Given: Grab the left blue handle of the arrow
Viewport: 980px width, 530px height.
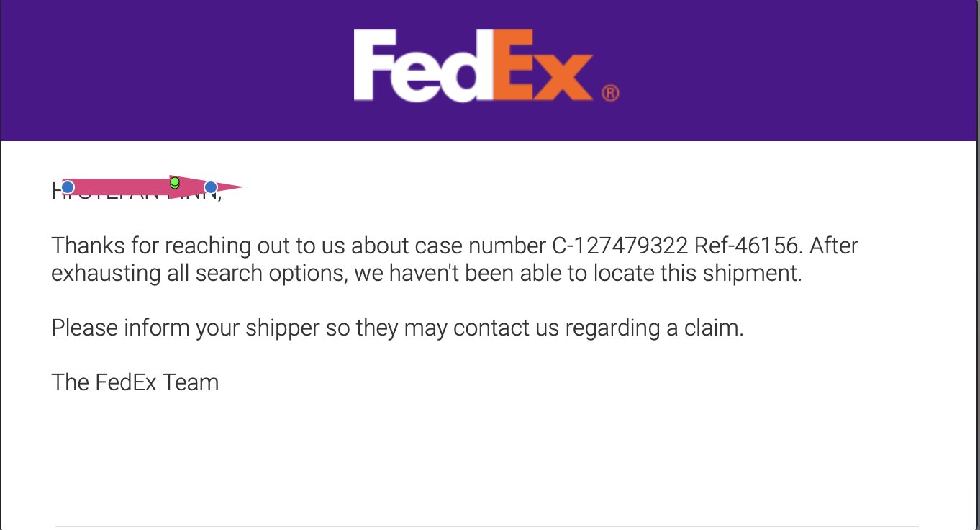Looking at the screenshot, I should tap(68, 187).
